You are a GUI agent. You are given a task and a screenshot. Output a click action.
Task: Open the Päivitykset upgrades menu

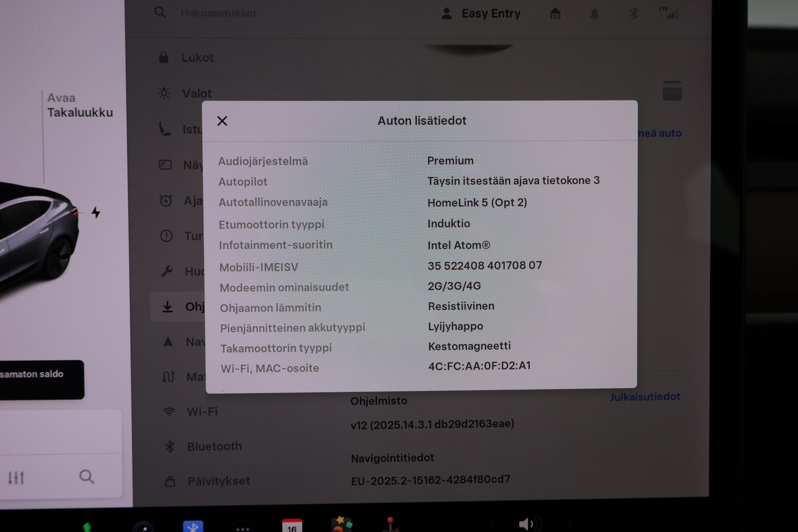pos(207,481)
